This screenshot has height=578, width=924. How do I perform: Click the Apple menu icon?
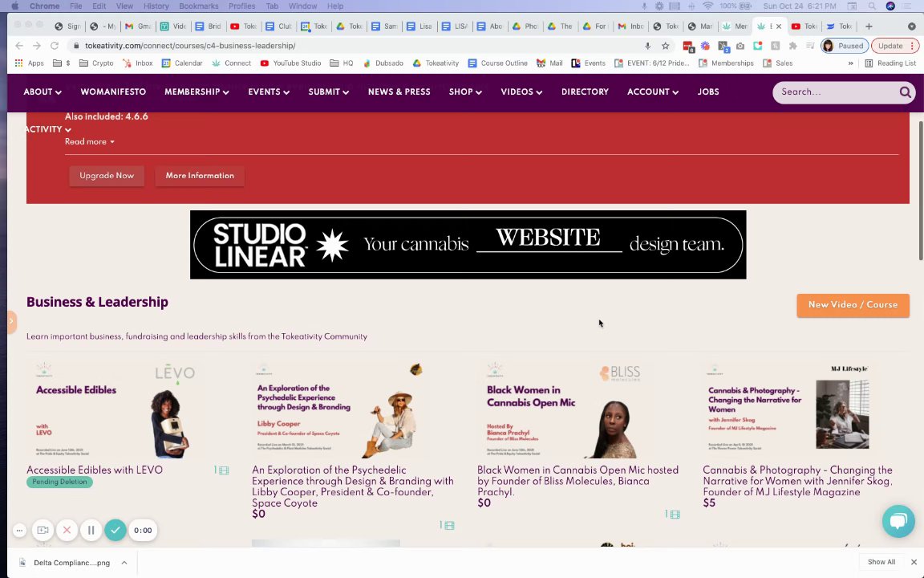click(14, 6)
